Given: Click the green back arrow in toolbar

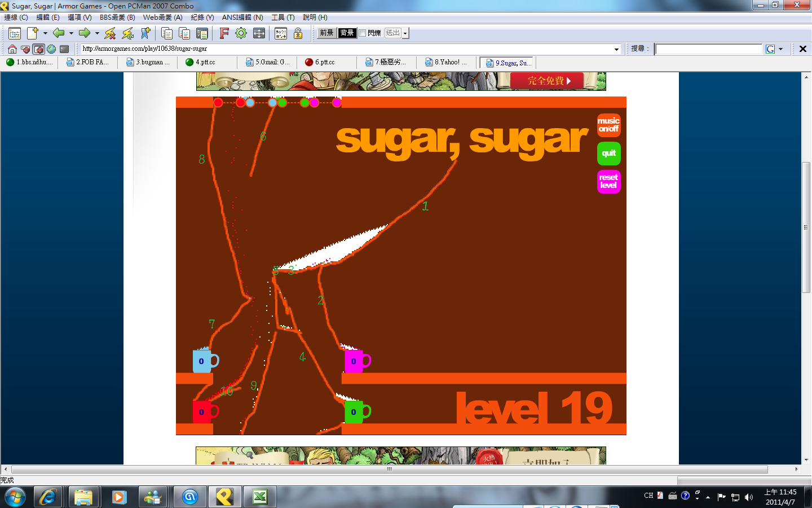Looking at the screenshot, I should (x=58, y=33).
